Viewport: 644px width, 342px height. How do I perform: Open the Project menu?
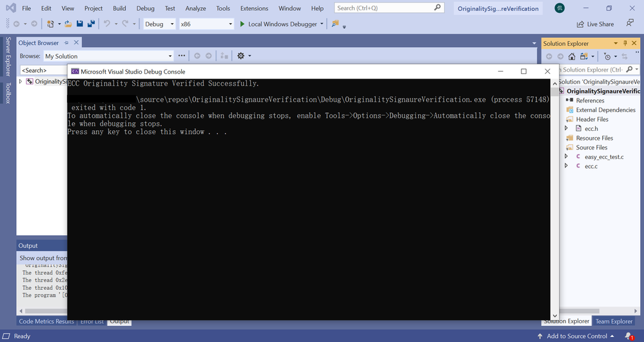(x=93, y=8)
